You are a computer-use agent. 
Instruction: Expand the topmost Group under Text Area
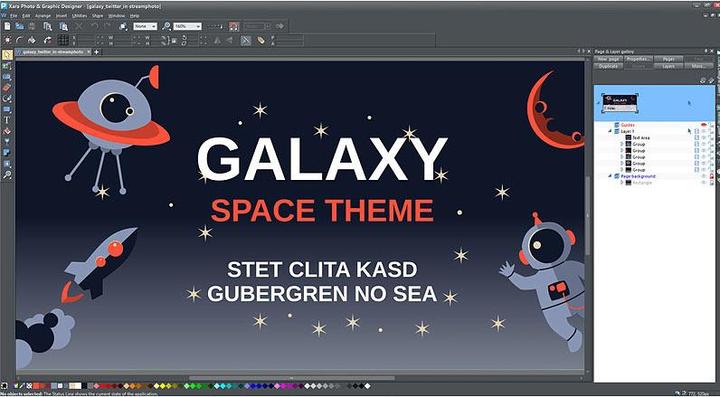click(x=622, y=144)
